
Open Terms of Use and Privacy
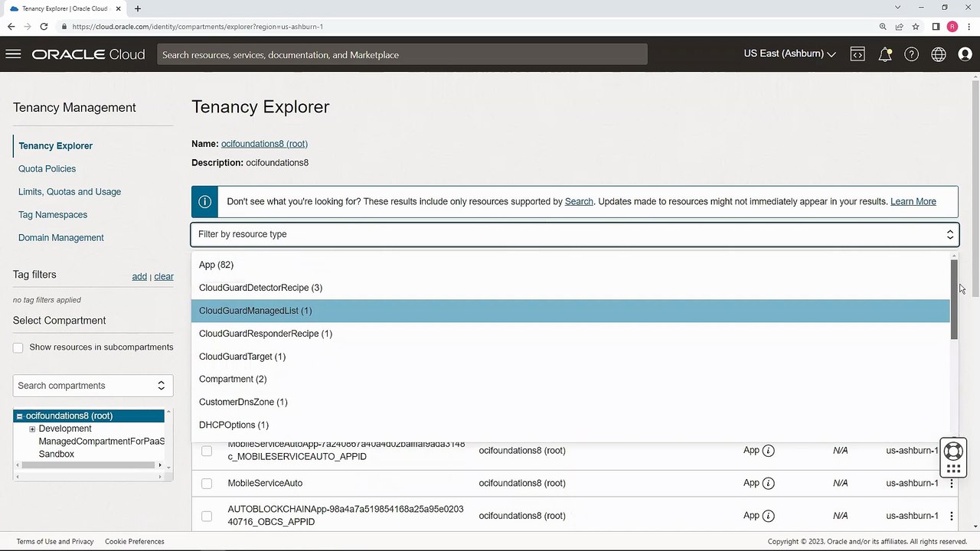[55, 542]
